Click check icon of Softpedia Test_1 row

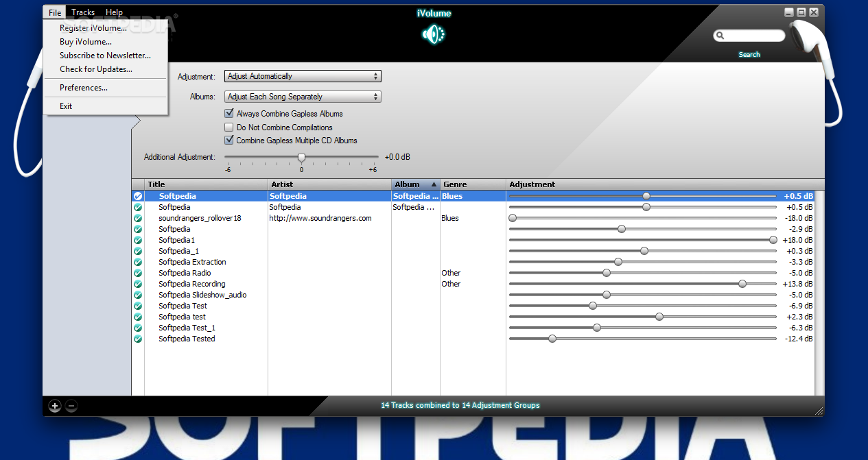point(138,328)
